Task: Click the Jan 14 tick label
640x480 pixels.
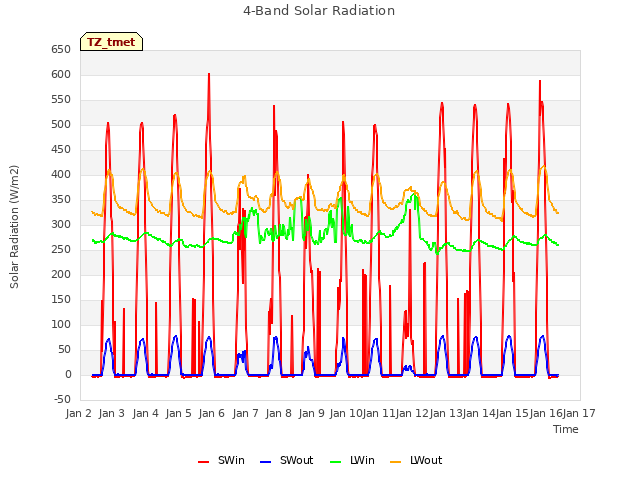Action: point(479,413)
